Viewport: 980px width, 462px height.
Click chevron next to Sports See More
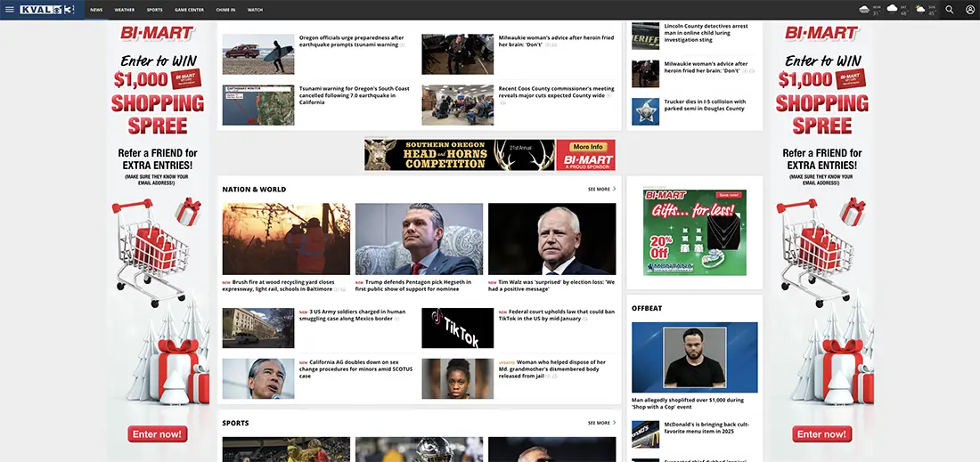coord(615,423)
